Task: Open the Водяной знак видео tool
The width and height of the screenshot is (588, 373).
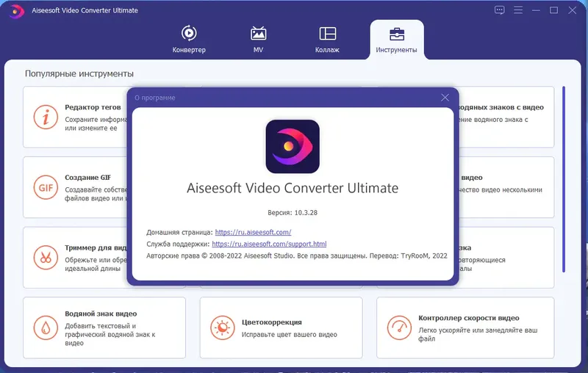Action: click(x=104, y=327)
